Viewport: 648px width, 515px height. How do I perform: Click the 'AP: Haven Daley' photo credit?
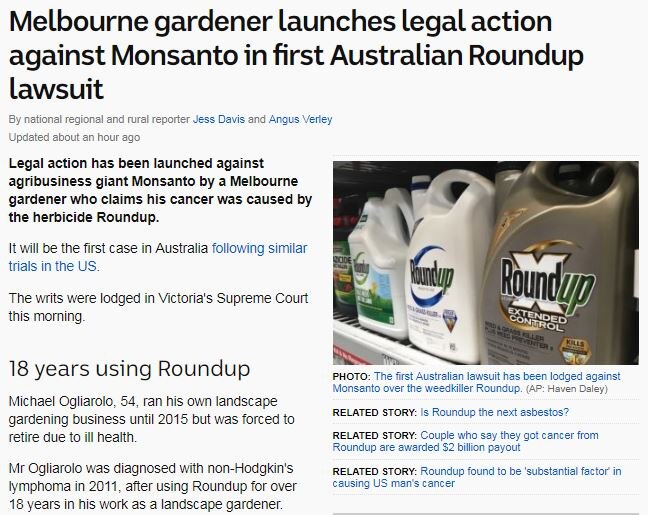(567, 389)
